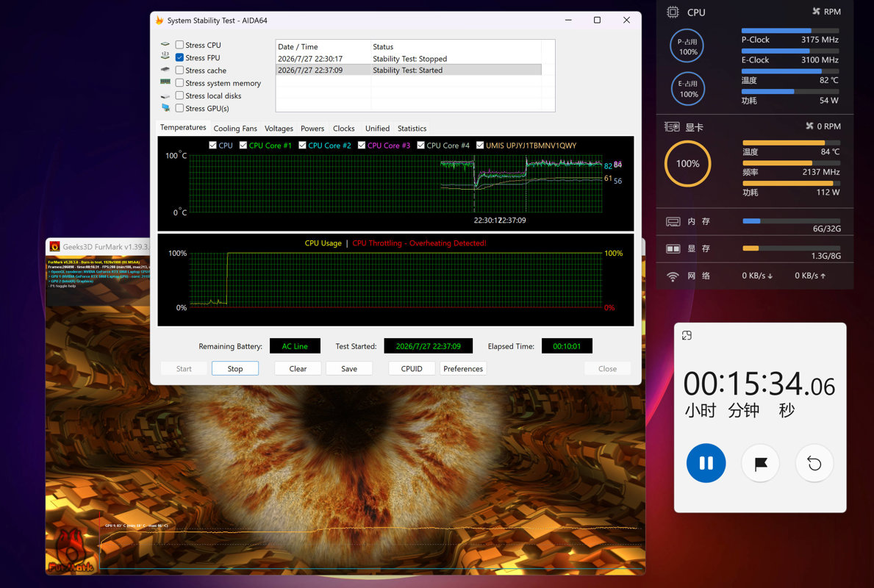
Task: Click the CPU Usage graph label
Action: (x=323, y=243)
